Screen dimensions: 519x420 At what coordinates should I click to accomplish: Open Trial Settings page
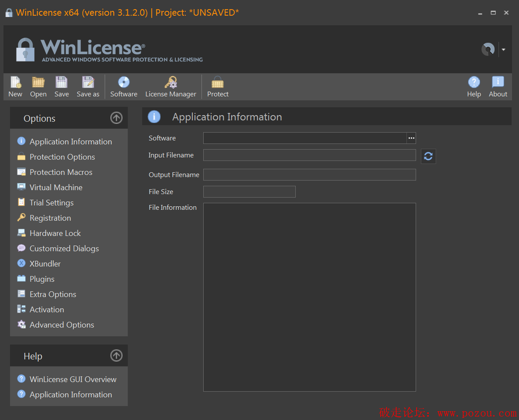pyautogui.click(x=51, y=202)
